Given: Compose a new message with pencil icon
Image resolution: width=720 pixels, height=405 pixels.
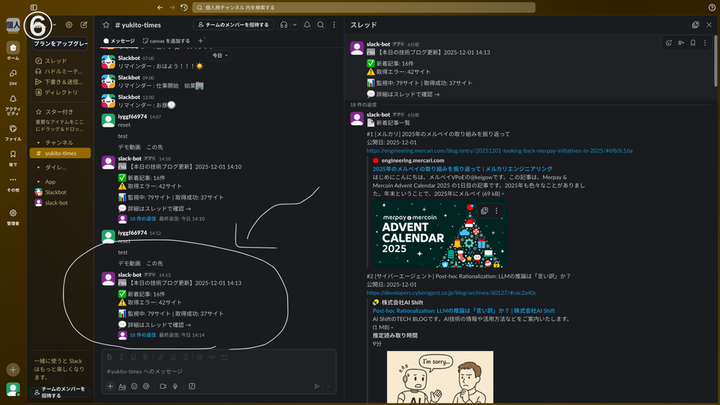Looking at the screenshot, I should point(84,25).
